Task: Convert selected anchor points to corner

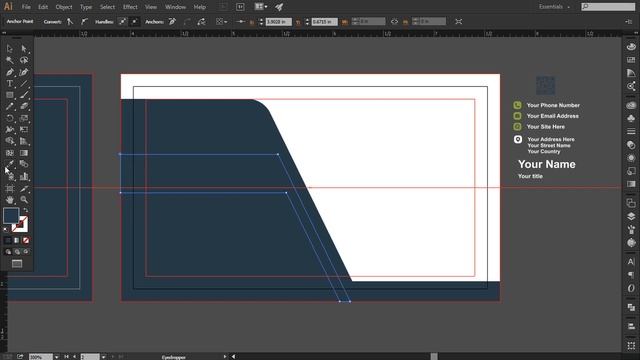Action: pos(70,22)
